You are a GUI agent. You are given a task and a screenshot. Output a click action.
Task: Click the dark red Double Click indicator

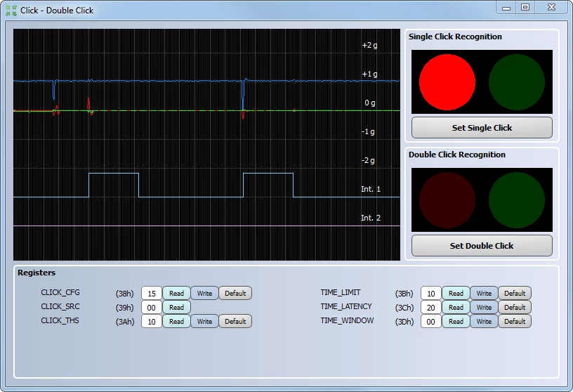[447, 200]
